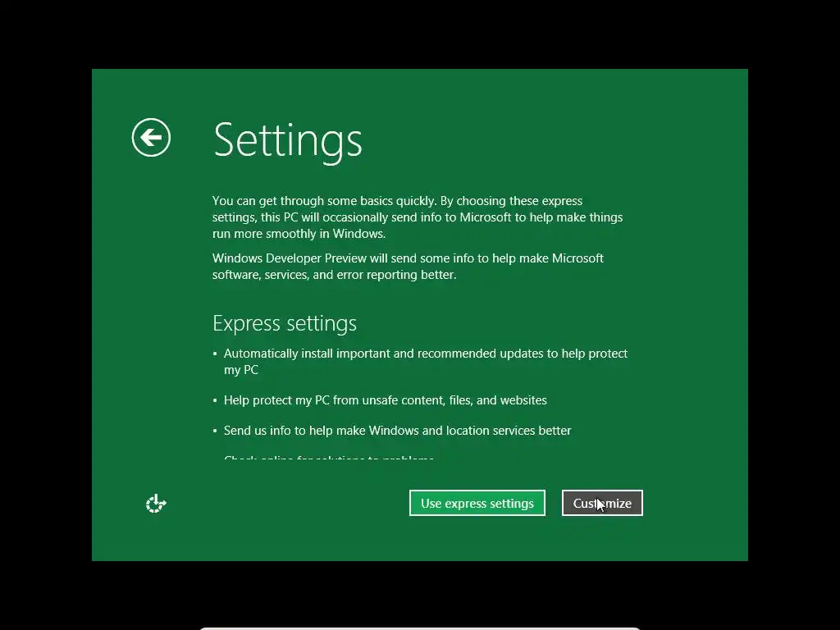Click the Express settings heading
The height and width of the screenshot is (630, 840).
(x=285, y=323)
